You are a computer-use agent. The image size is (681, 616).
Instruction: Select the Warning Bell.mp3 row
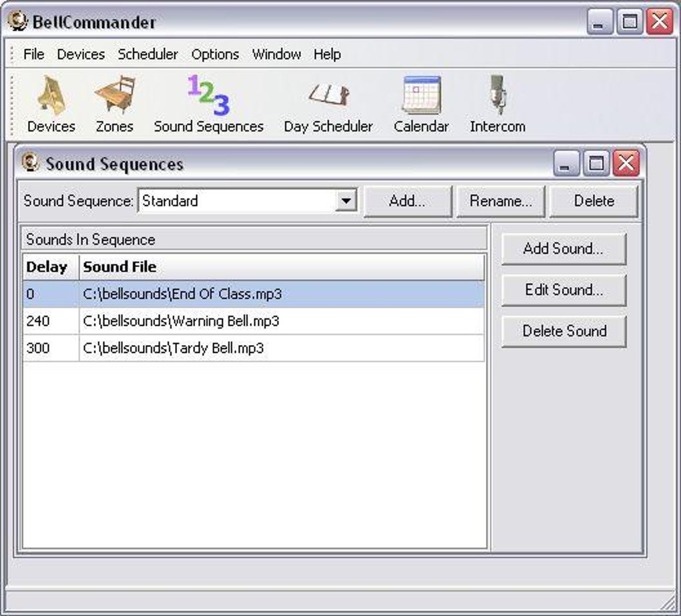pos(254,321)
